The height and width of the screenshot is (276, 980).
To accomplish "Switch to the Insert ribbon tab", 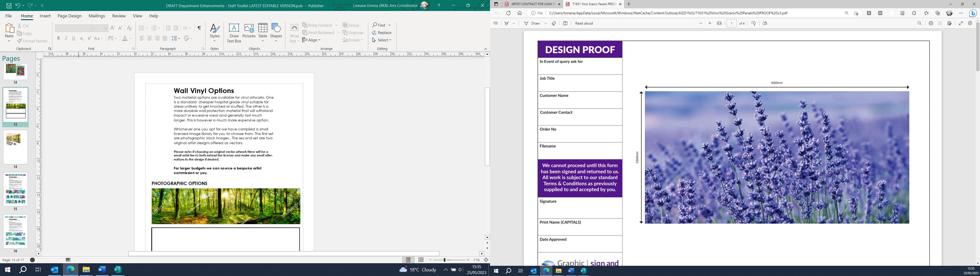I will 45,16.
